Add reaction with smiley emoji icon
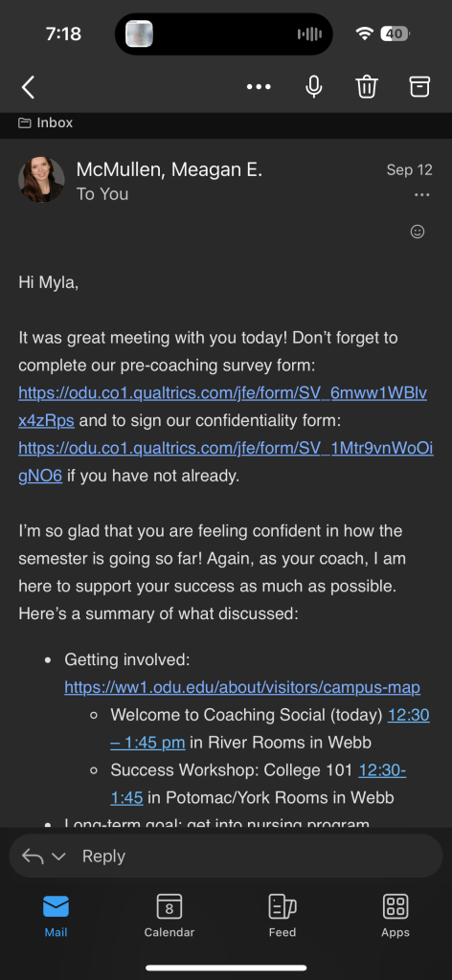 pyautogui.click(x=417, y=232)
